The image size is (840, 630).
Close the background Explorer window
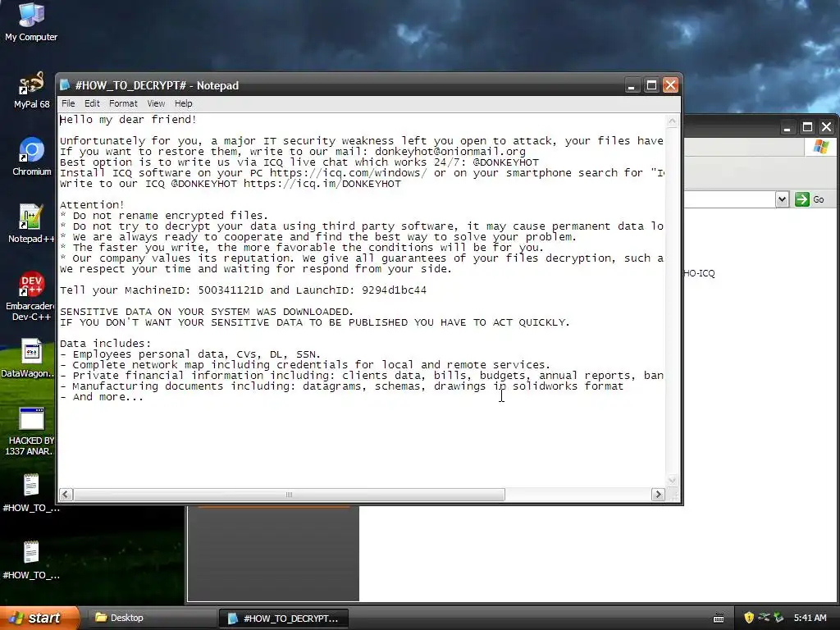827,127
